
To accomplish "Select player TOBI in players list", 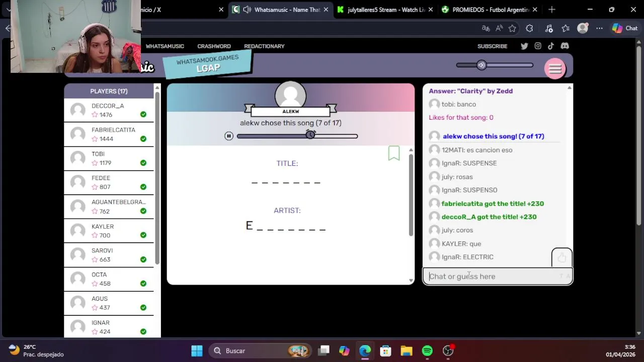I will [109, 158].
